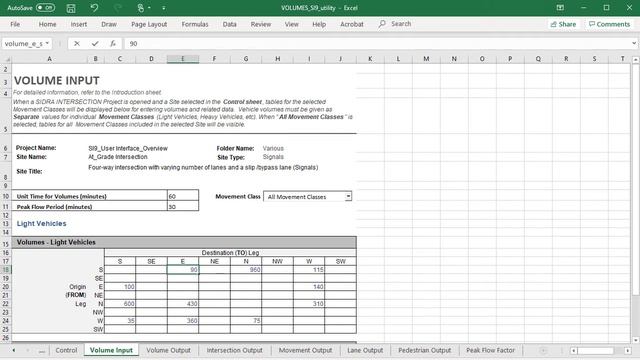
Task: Select column E header
Action: 182,59
